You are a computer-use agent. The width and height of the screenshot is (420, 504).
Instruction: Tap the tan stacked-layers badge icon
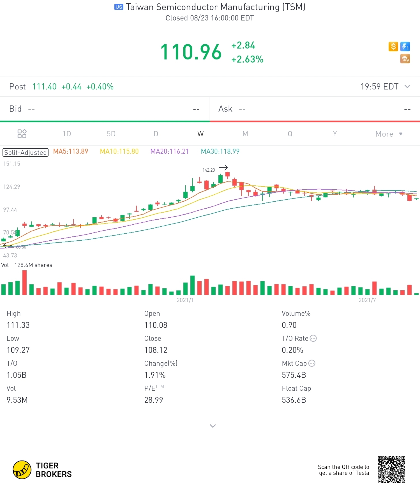point(405,58)
